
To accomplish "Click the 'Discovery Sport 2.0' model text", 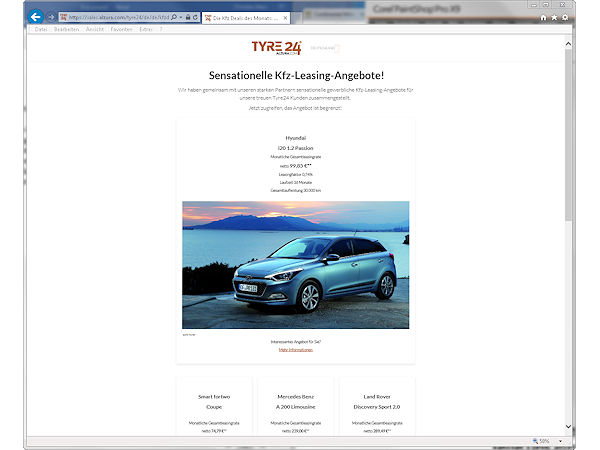I will (377, 407).
